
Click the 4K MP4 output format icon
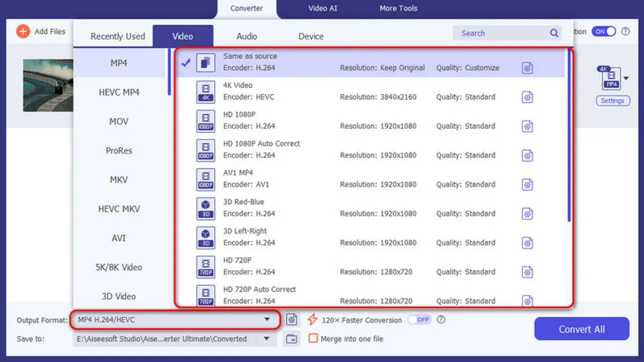coord(610,78)
